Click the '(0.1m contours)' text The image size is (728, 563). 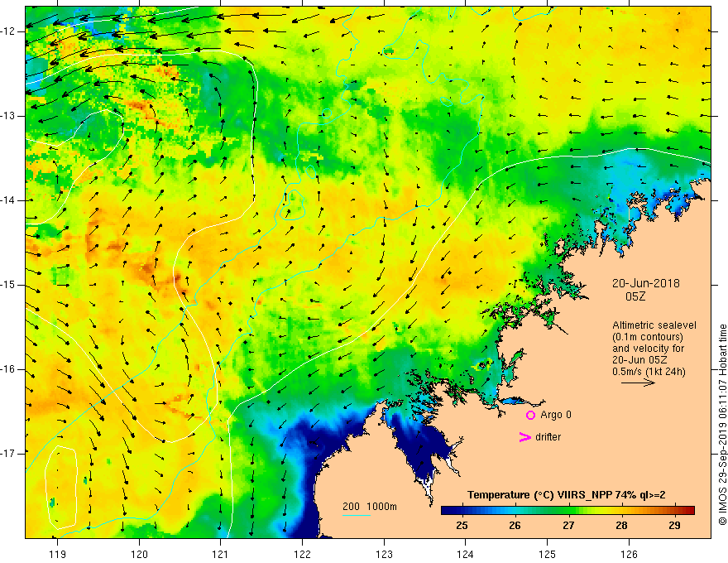click(x=648, y=337)
